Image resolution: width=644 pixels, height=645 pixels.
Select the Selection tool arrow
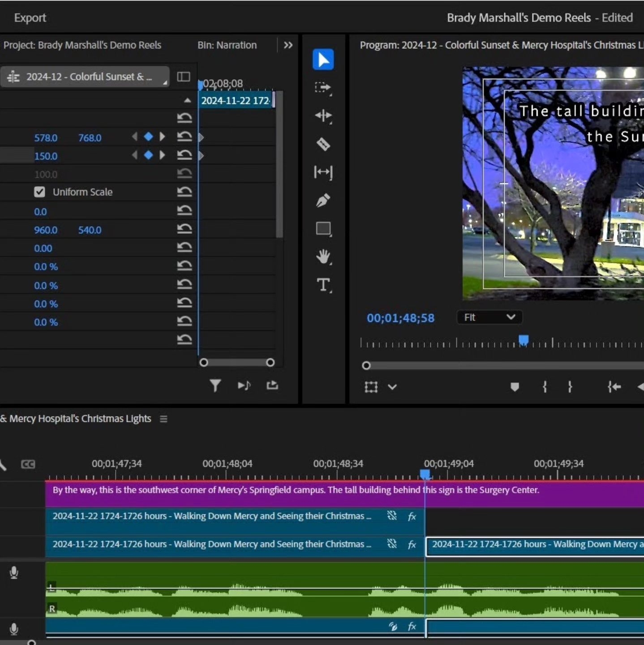pos(323,60)
